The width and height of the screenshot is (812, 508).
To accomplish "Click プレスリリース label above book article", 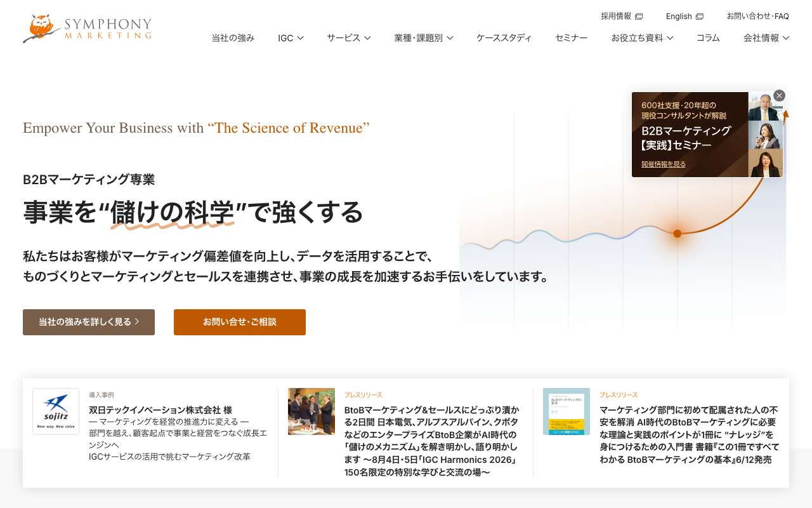I will pyautogui.click(x=619, y=395).
